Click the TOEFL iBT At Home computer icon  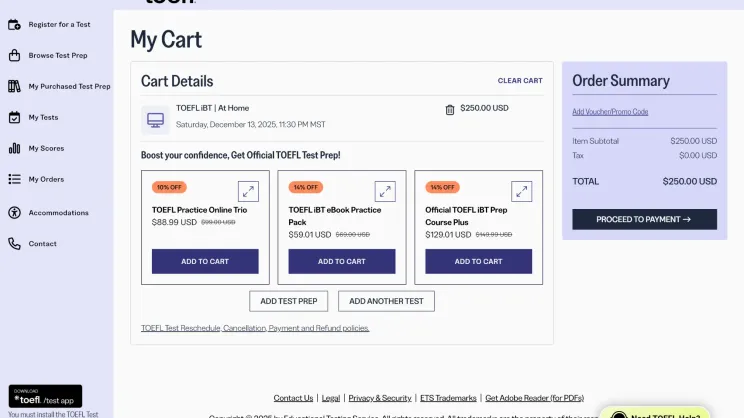coord(155,120)
